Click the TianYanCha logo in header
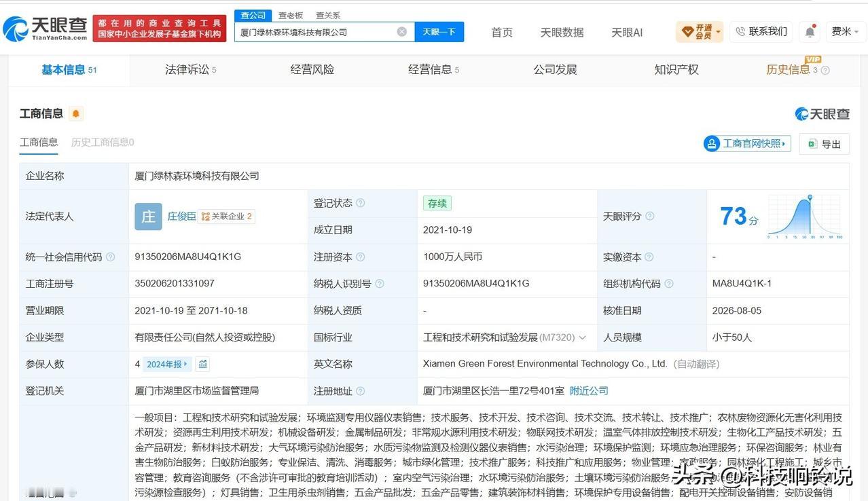The image size is (868, 501). 45,29
